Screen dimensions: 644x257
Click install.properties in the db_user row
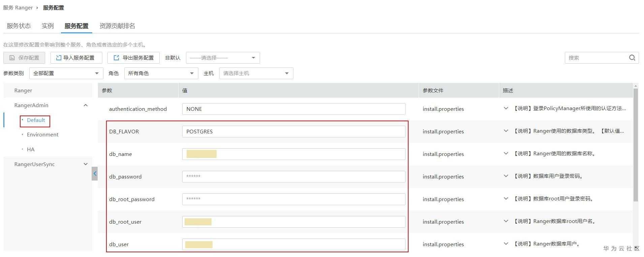443,244
